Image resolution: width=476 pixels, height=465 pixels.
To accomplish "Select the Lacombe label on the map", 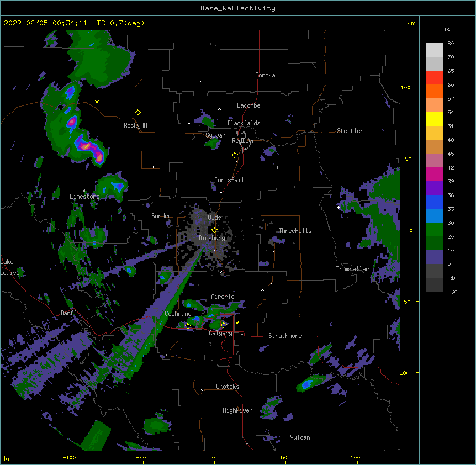I will (248, 105).
